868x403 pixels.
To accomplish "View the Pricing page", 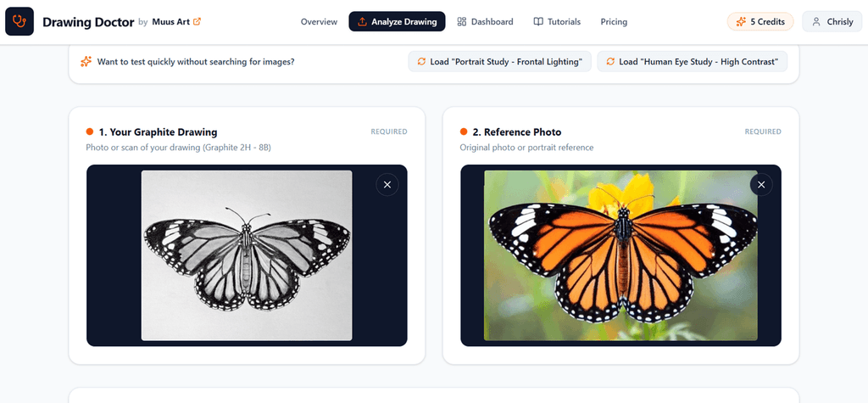I will pyautogui.click(x=614, y=21).
